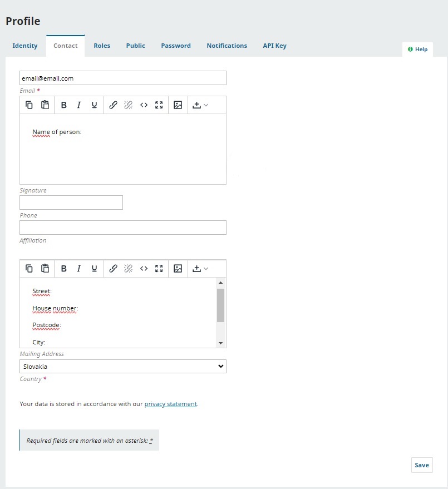This screenshot has width=448, height=489.
Task: Click into the Phone input field
Action: [71, 202]
